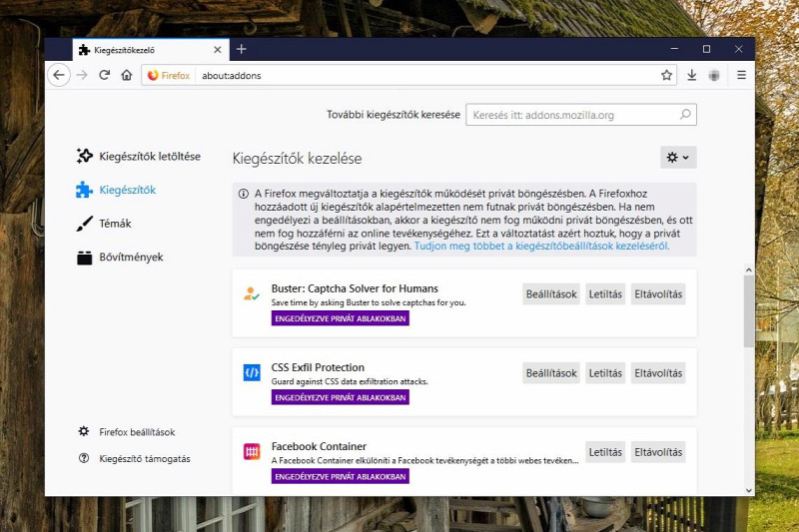Open the Firefox hamburger menu
This screenshot has width=799, height=532.
point(741,75)
